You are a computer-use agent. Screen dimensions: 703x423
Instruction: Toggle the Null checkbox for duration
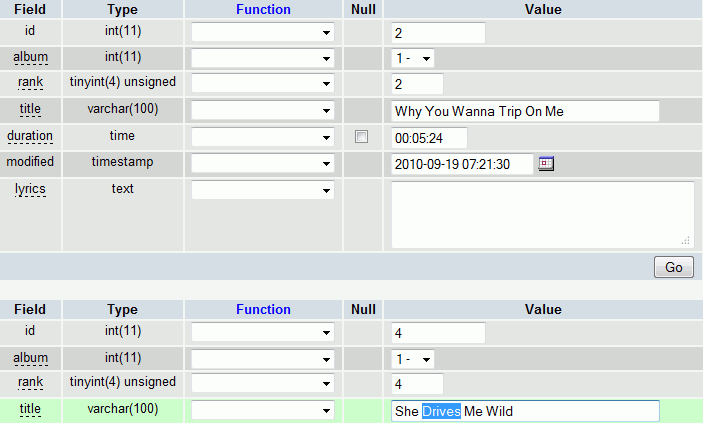[x=361, y=136]
